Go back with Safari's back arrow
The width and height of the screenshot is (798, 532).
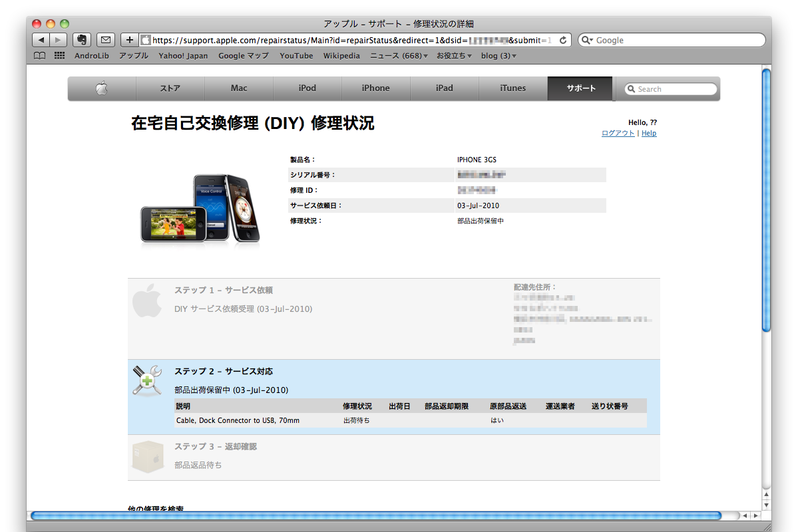(x=41, y=40)
